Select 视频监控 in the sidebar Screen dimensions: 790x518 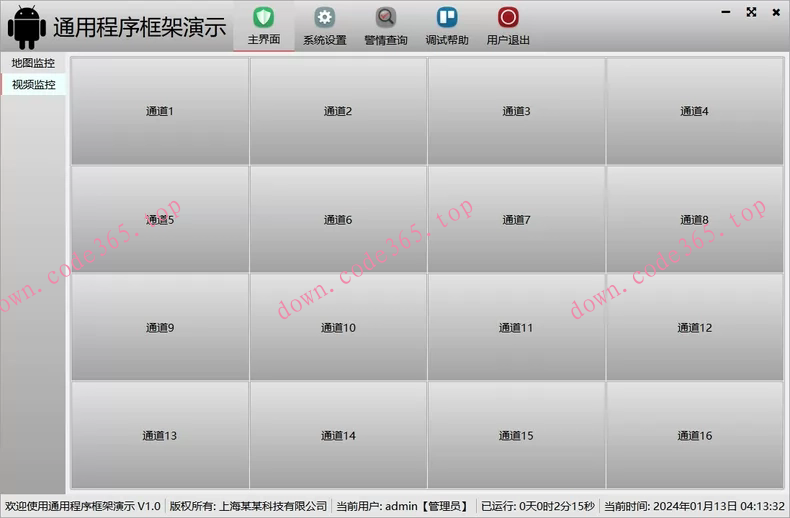[33, 85]
